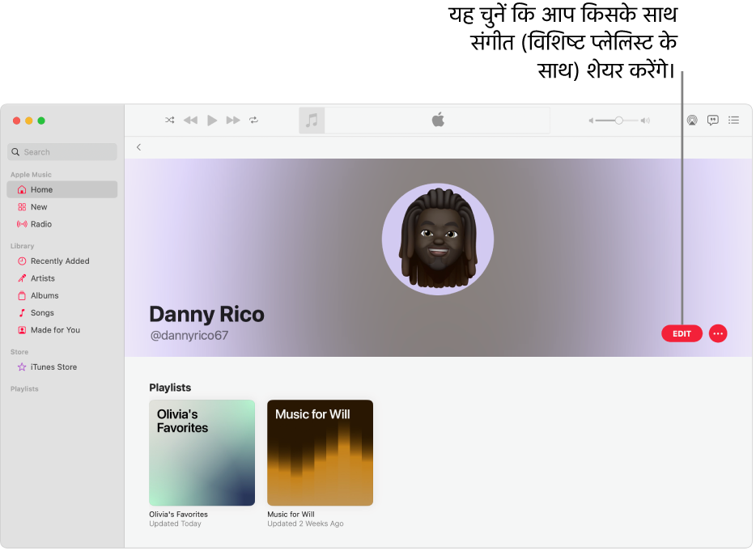Open the Olivia's Favorites playlist cover

(202, 452)
